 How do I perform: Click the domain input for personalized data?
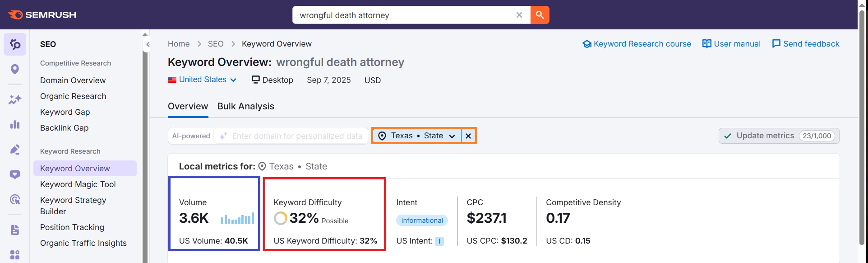click(296, 136)
